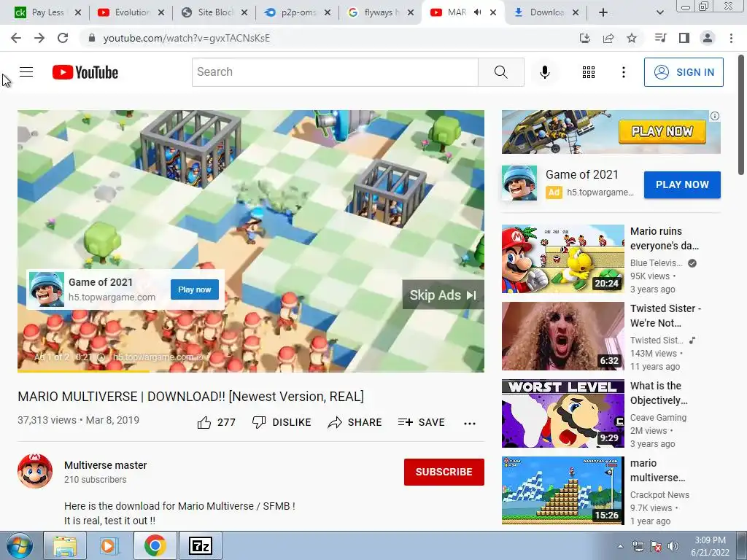Viewport: 747px width, 560px height.
Task: Open Multiverse master channel avatar
Action: click(35, 472)
